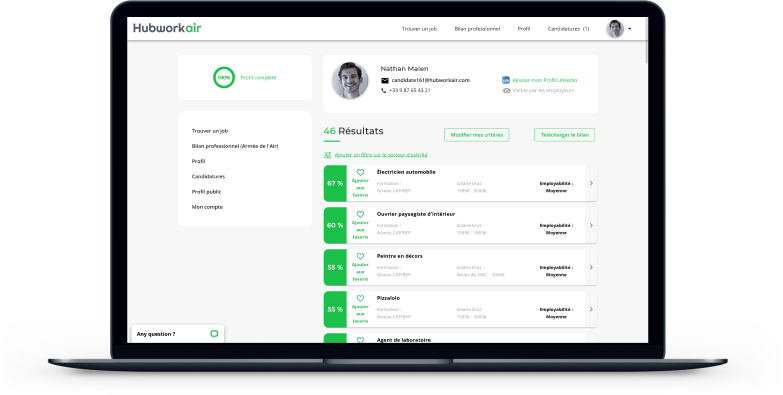Viewport: 783px width, 395px height.
Task: Click the Hubworkair logo
Action: pyautogui.click(x=167, y=28)
